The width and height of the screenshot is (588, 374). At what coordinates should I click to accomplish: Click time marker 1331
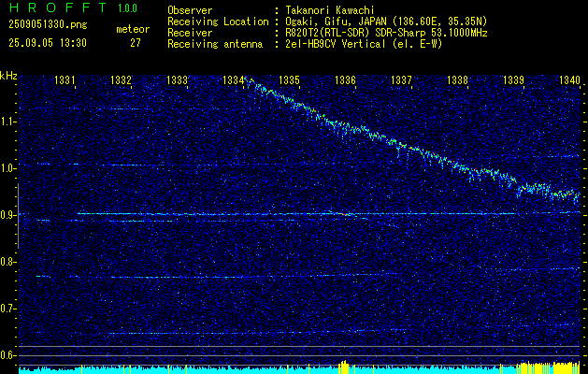pyautogui.click(x=65, y=79)
